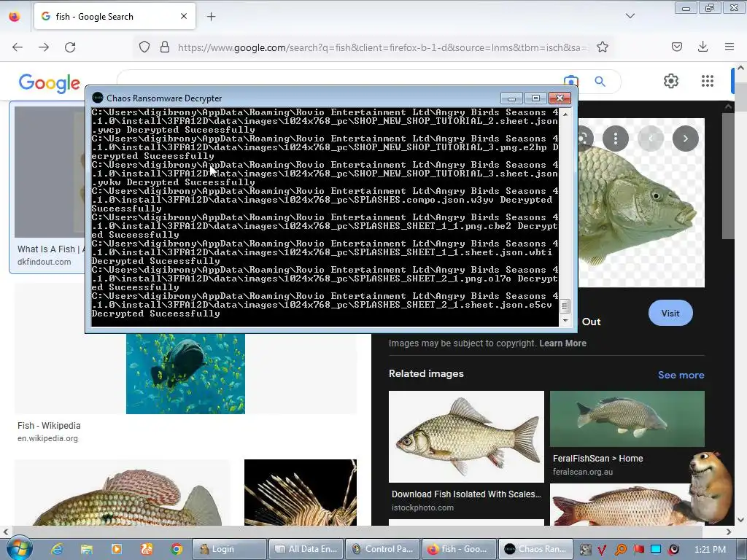Open Save to Pocket icon
This screenshot has height=560, width=747.
pos(676,47)
